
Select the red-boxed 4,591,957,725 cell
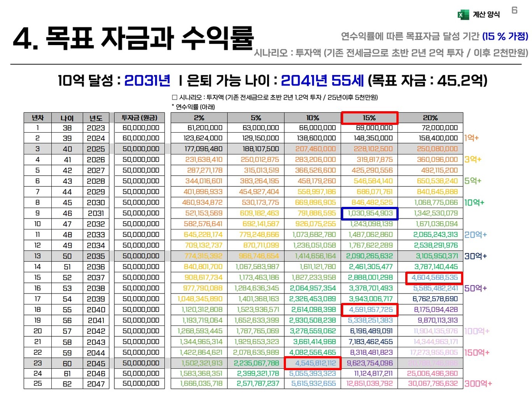click(x=370, y=310)
